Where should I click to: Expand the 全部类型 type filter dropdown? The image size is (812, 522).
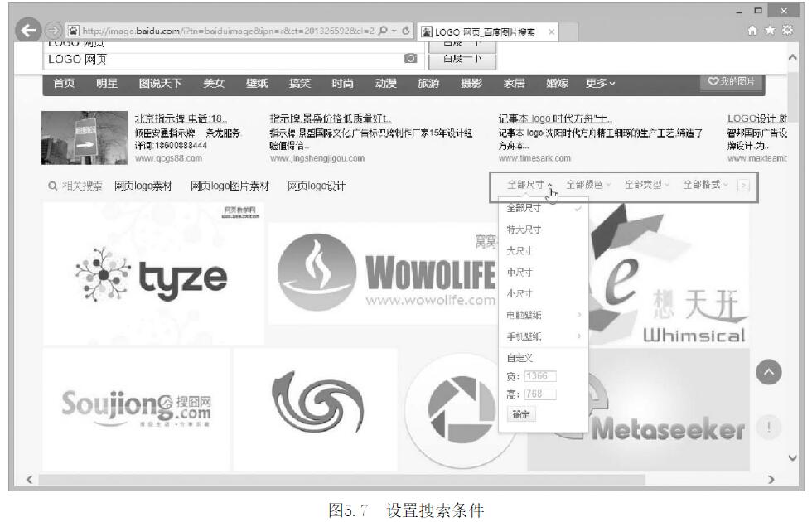[647, 185]
